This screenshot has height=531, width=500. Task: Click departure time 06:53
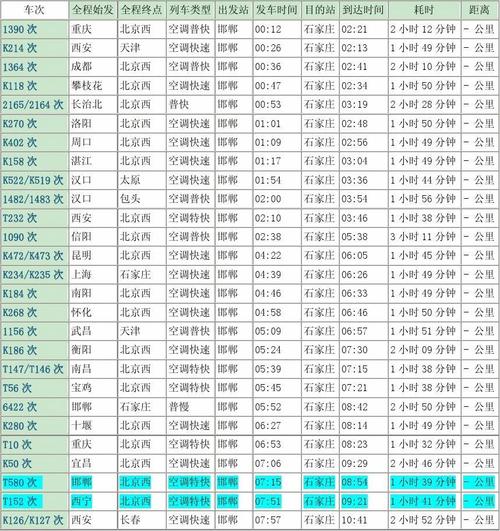click(x=268, y=444)
